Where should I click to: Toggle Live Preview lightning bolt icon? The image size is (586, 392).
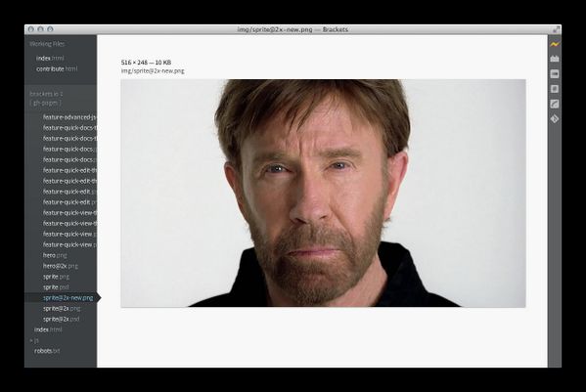pos(555,44)
